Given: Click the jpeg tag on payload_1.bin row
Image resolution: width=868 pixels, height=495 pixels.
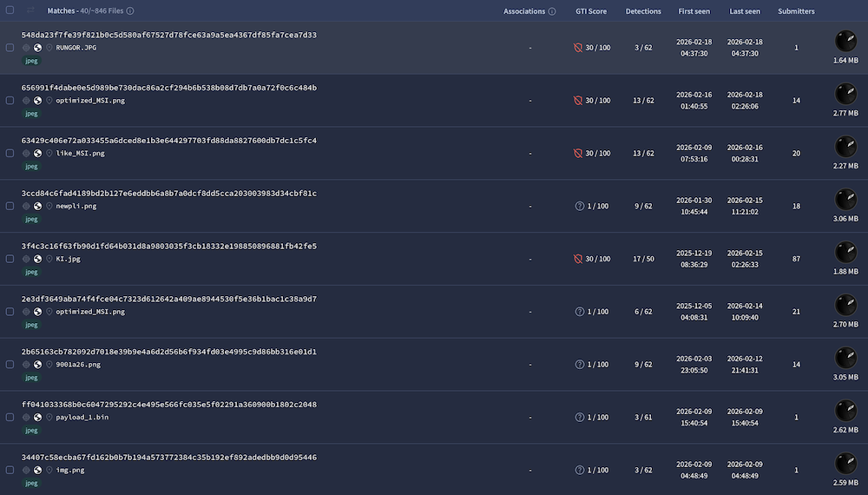Looking at the screenshot, I should point(31,431).
